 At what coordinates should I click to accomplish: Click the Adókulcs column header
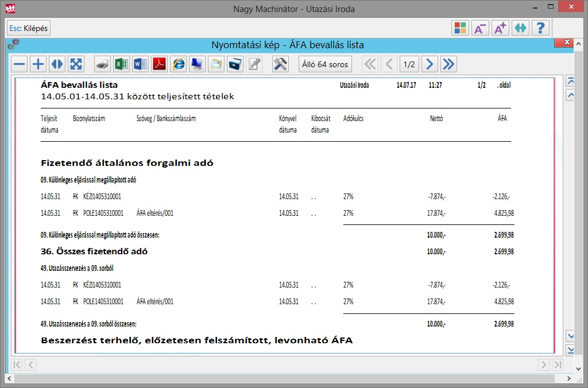pyautogui.click(x=353, y=118)
